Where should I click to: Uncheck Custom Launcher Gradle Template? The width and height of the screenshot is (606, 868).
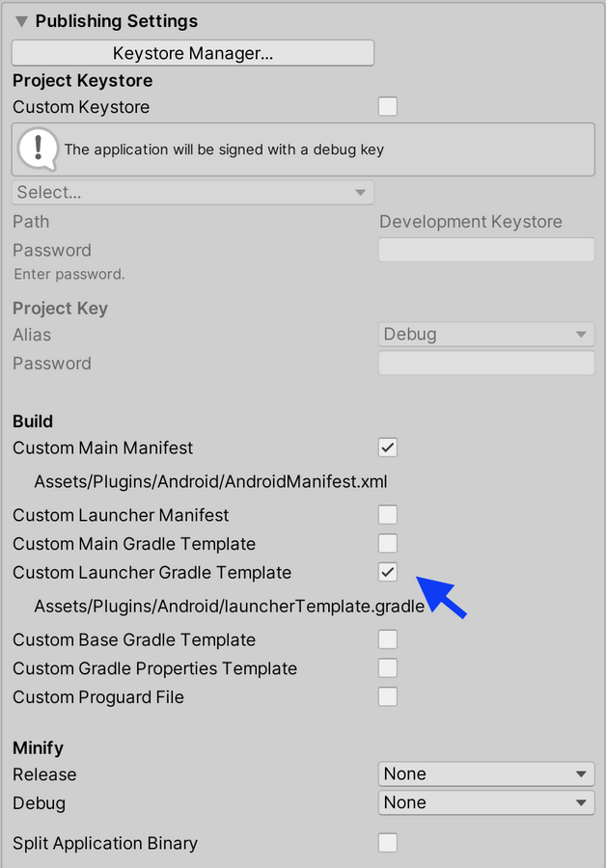click(x=388, y=572)
